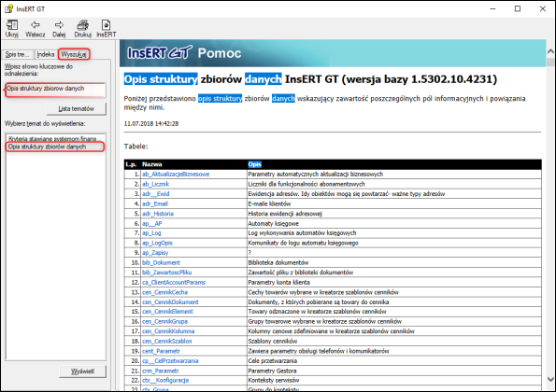Viewport: 556px width, 392px height.
Task: Hide the navigation pane with Ukryj
Action: click(x=12, y=28)
